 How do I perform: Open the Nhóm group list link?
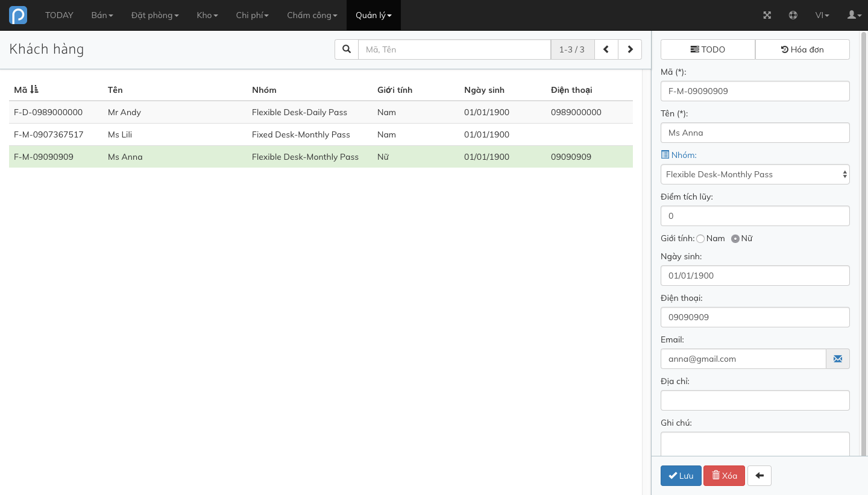pyautogui.click(x=679, y=155)
